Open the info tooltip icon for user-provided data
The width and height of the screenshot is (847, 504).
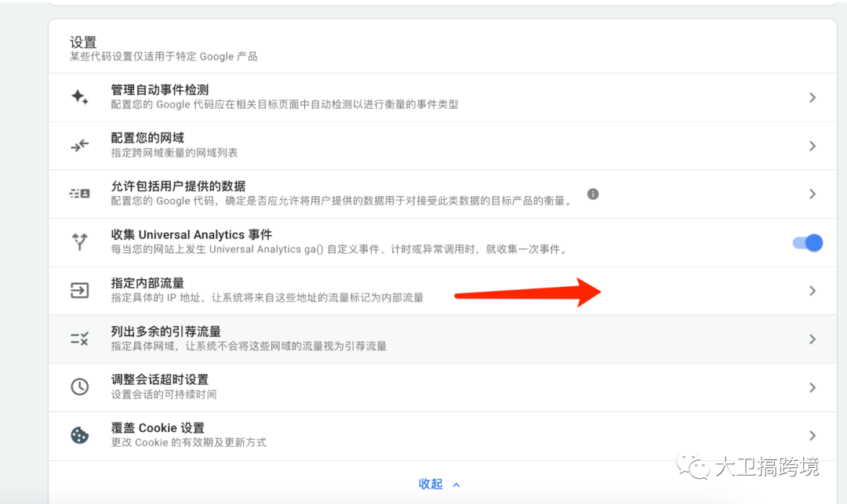593,194
